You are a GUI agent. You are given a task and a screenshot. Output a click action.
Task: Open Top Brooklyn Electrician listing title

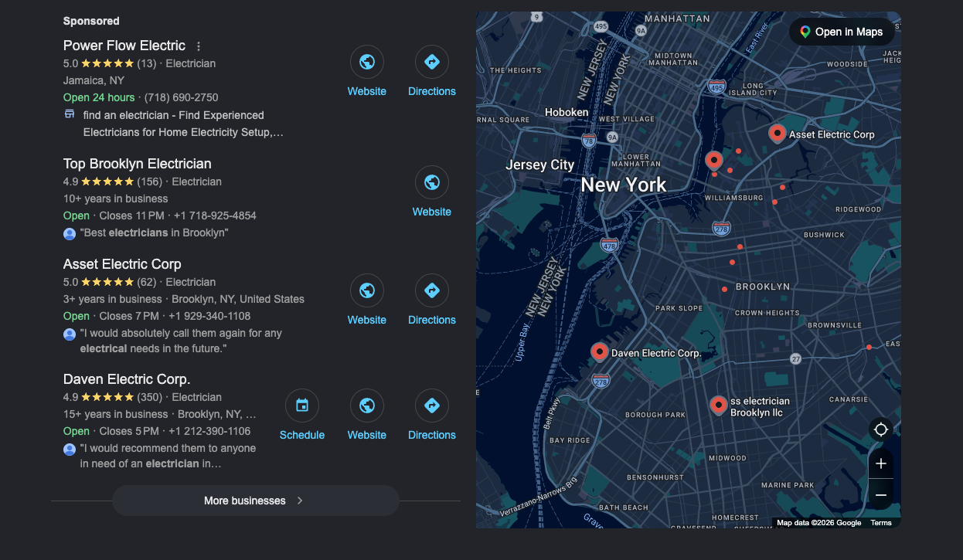[x=138, y=164]
